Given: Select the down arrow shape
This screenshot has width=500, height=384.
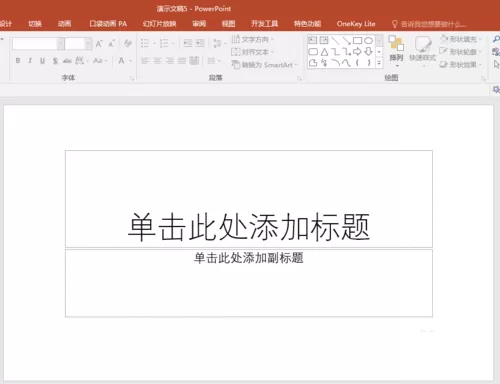Looking at the screenshot, I should [368, 52].
